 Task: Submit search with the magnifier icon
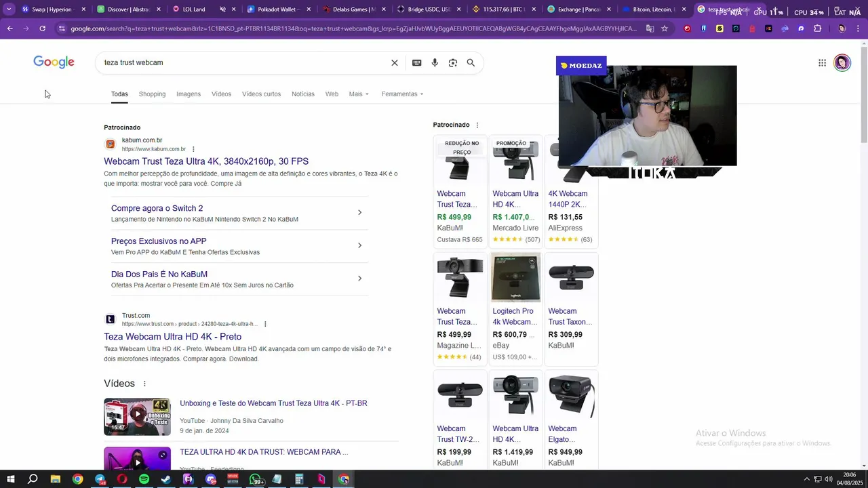coord(471,62)
